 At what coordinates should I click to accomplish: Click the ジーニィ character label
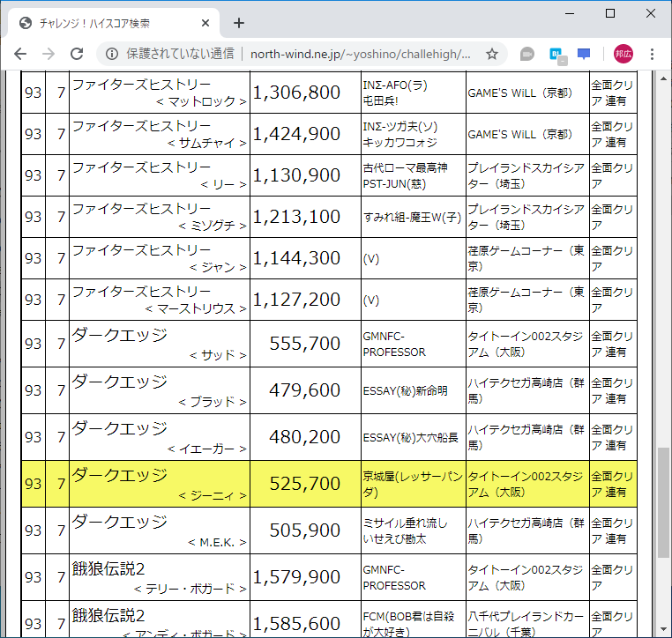(213, 496)
